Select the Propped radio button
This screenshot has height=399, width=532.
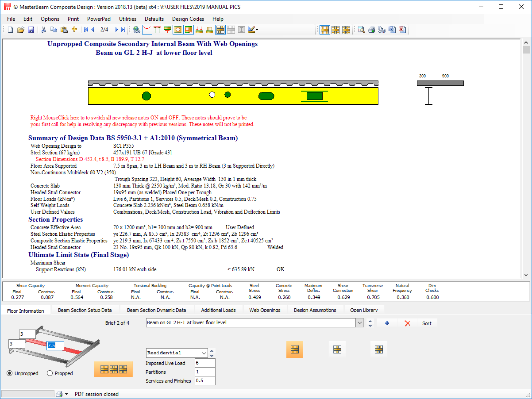click(50, 373)
